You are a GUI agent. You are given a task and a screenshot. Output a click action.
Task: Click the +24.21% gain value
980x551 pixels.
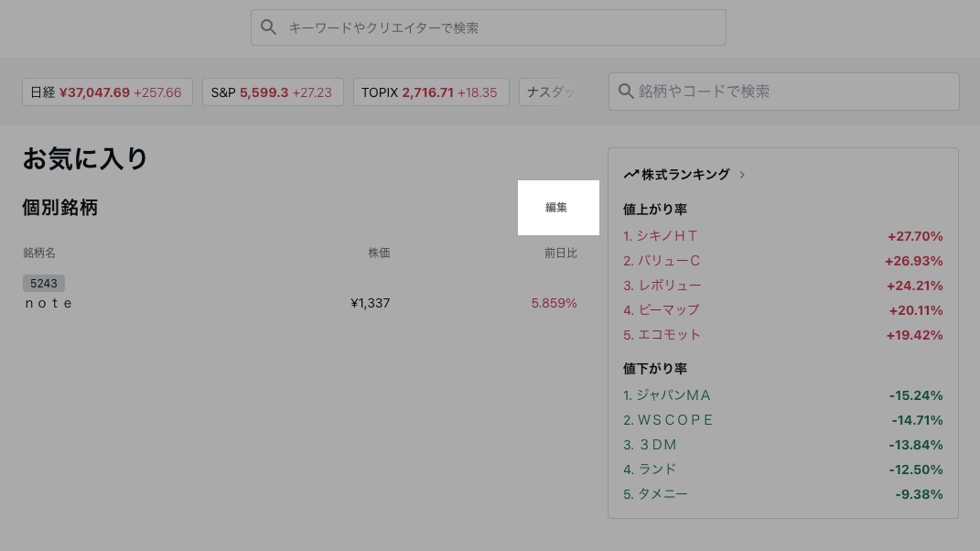(914, 286)
